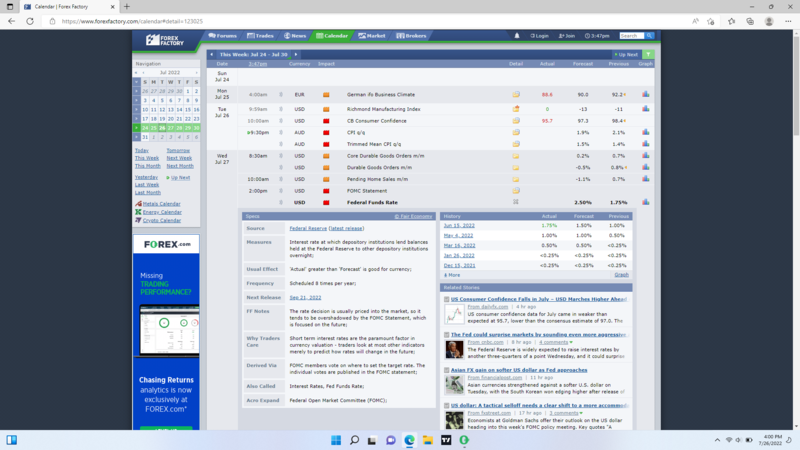This screenshot has width=800, height=450.
Task: Click the thumbnail of the cnbc.com story
Action: pos(454,350)
